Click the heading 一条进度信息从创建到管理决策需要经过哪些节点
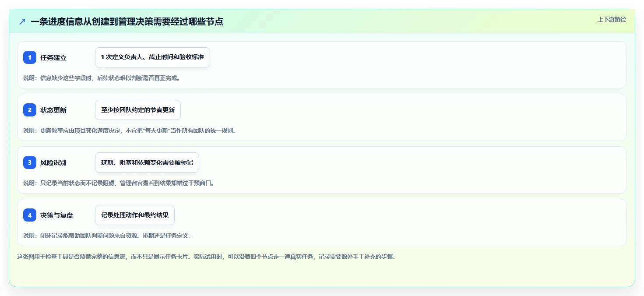644x296 pixels. [127, 21]
